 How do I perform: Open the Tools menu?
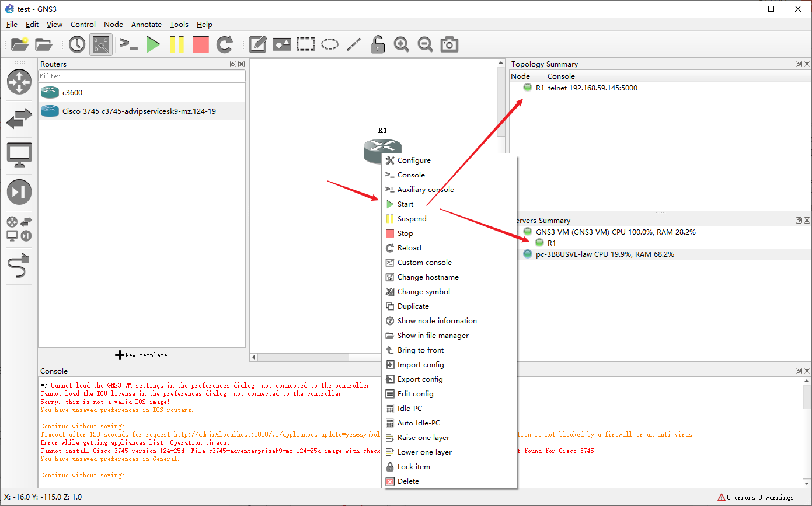(179, 25)
